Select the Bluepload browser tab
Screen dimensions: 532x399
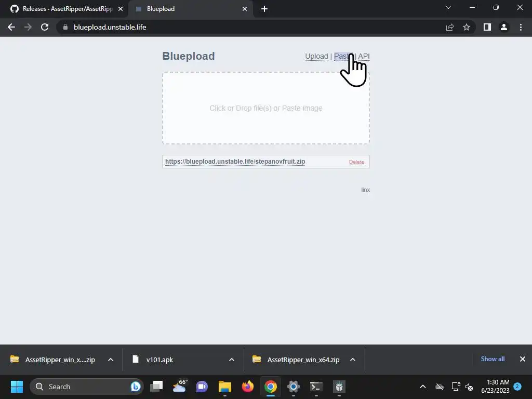190,9
